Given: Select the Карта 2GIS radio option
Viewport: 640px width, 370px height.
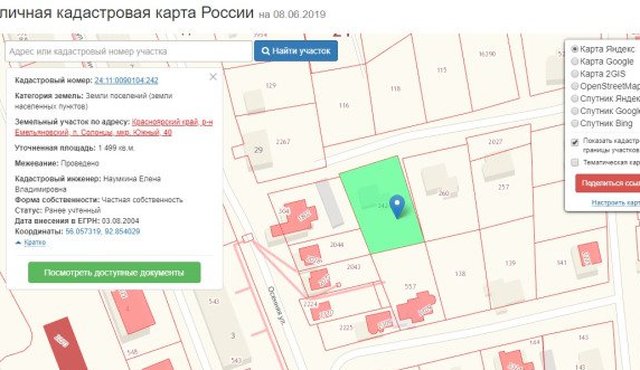Looking at the screenshot, I should [575, 74].
